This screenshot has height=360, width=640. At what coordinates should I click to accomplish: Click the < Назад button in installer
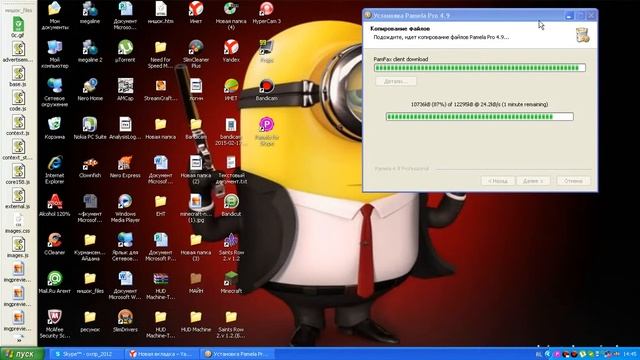pyautogui.click(x=498, y=180)
